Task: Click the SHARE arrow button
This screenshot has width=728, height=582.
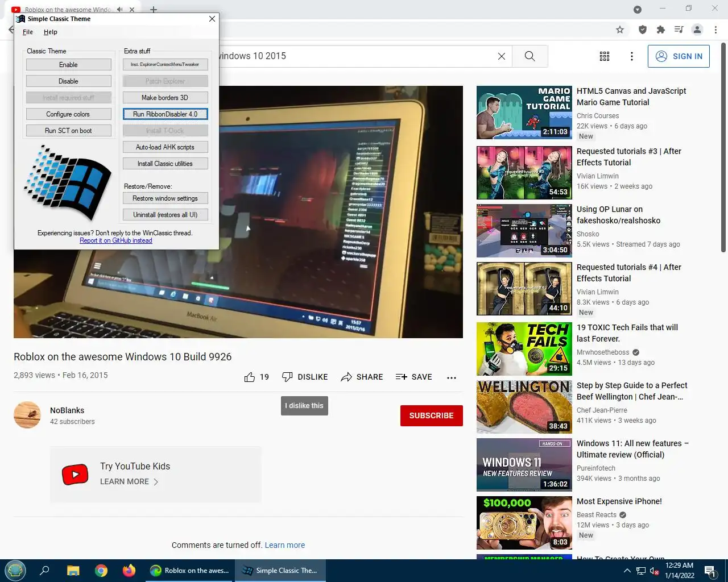Action: (x=362, y=377)
